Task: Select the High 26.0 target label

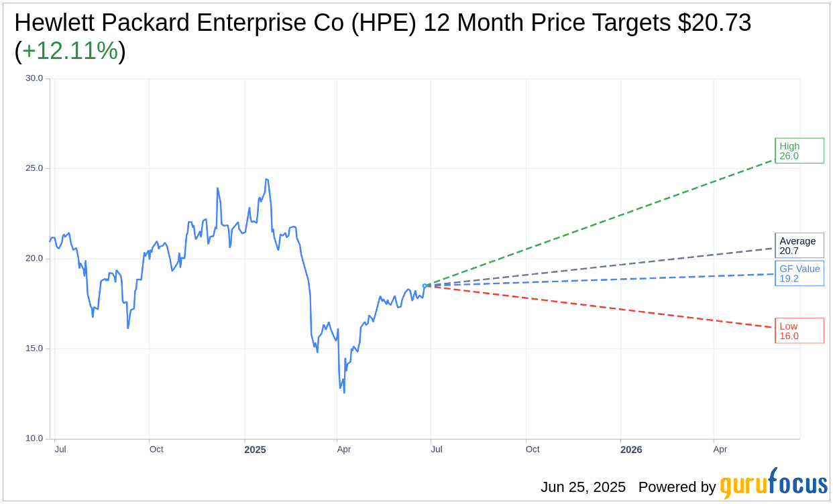Action: click(799, 151)
